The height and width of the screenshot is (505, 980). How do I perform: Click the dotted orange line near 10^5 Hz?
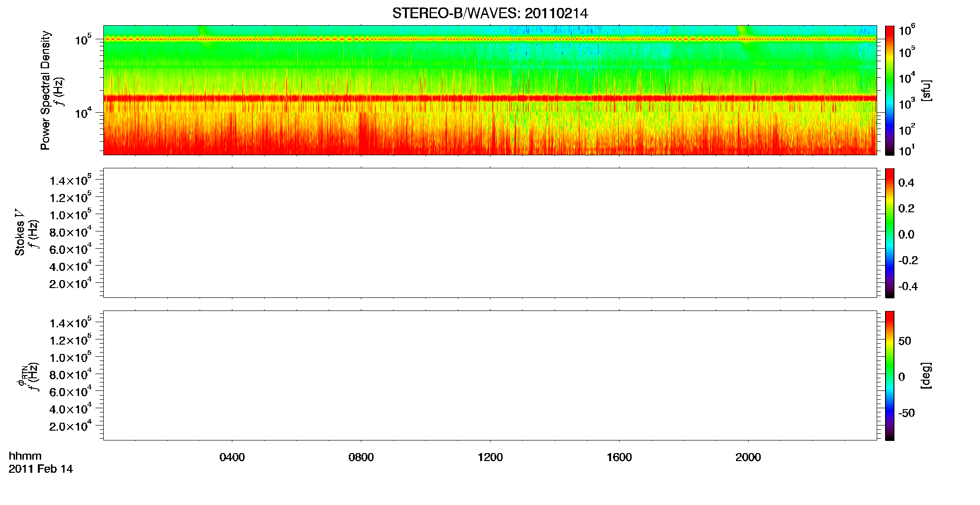tap(490, 39)
